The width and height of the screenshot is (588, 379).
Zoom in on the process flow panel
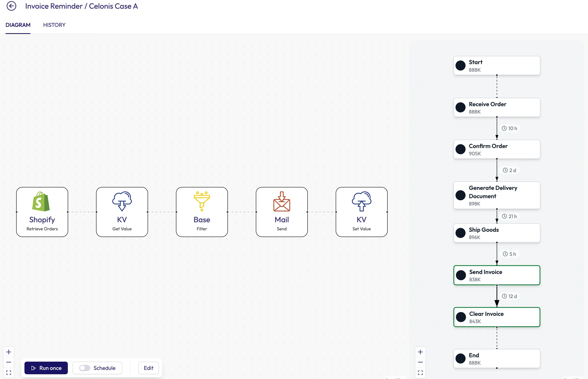point(420,352)
